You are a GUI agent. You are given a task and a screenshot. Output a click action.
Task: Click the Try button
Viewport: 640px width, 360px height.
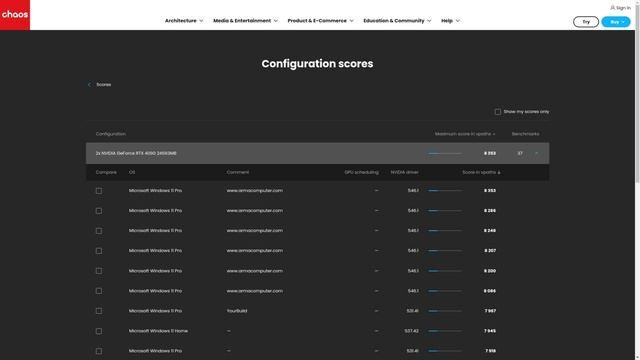tap(586, 22)
